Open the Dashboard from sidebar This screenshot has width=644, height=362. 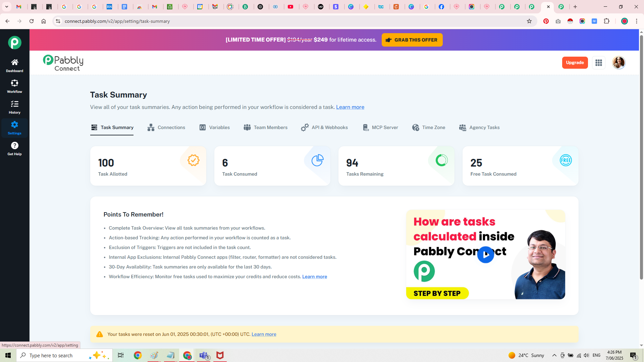(14, 66)
